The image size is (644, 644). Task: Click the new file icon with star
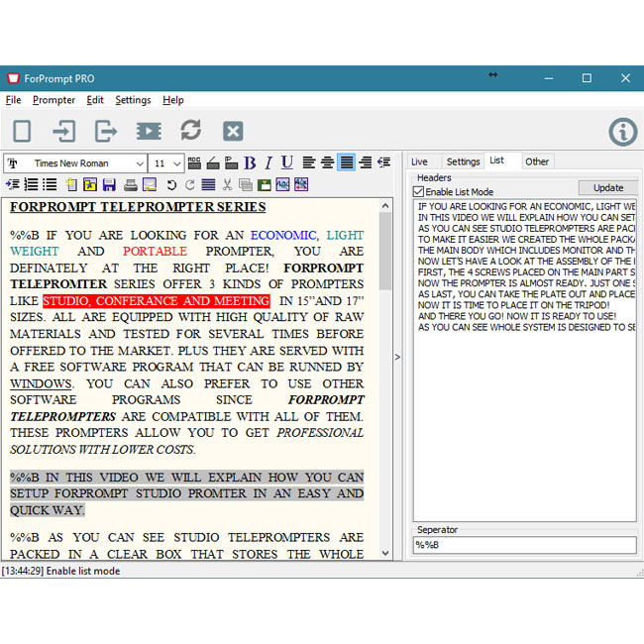[71, 185]
